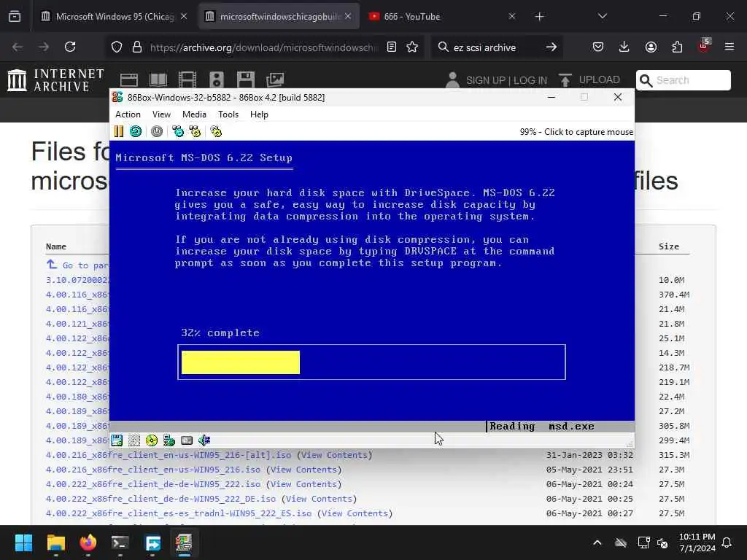Open Firefox extensions puzzle icon
Image resolution: width=747 pixels, height=560 pixels.
677,47
